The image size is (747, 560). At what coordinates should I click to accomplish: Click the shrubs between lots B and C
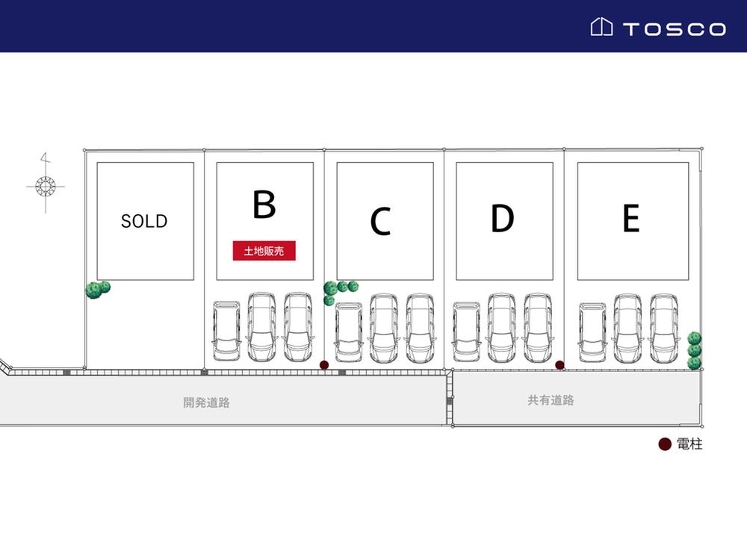point(338,290)
